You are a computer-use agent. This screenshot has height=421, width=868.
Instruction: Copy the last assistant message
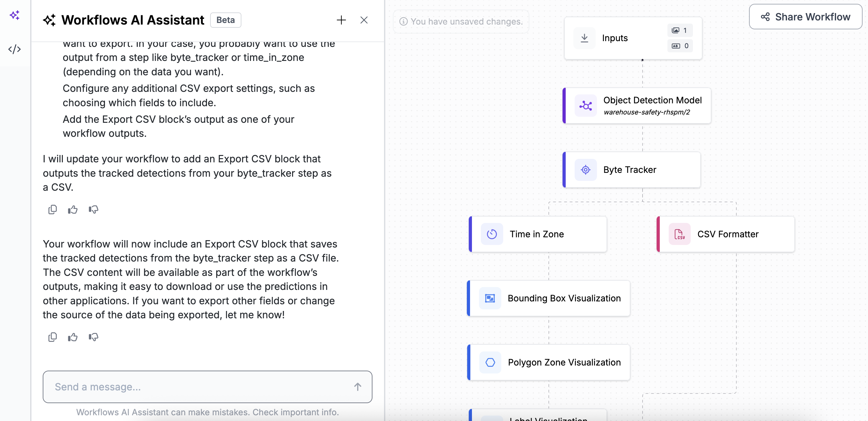52,337
